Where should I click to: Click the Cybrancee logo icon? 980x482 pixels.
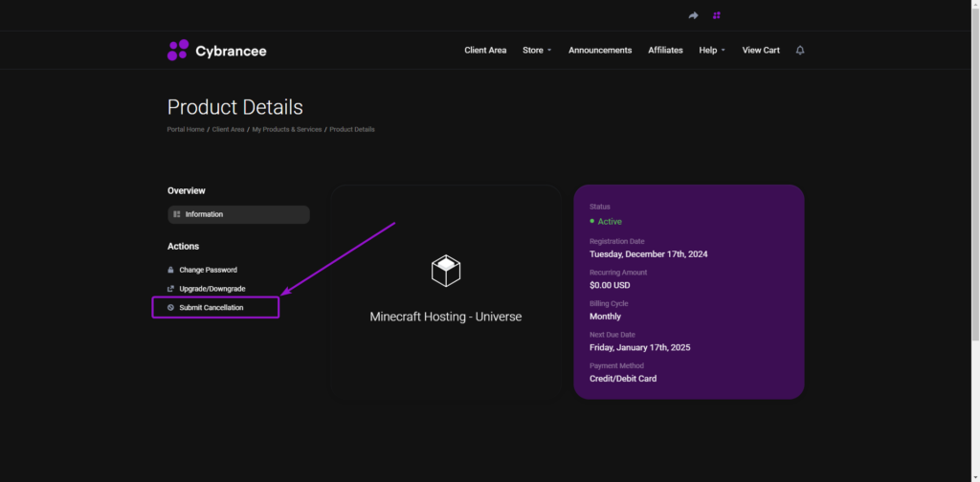pyautogui.click(x=178, y=50)
